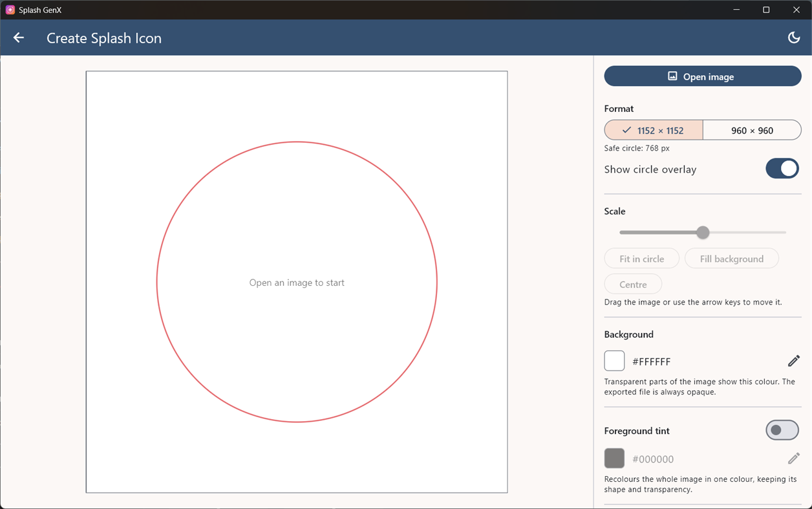
Task: Click the Scale slider handle
Action: [x=703, y=232]
